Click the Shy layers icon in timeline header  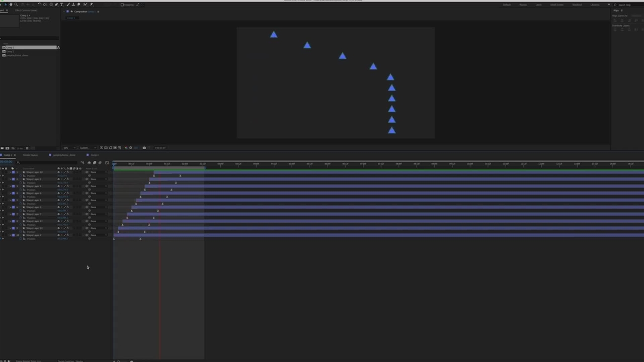click(x=89, y=162)
